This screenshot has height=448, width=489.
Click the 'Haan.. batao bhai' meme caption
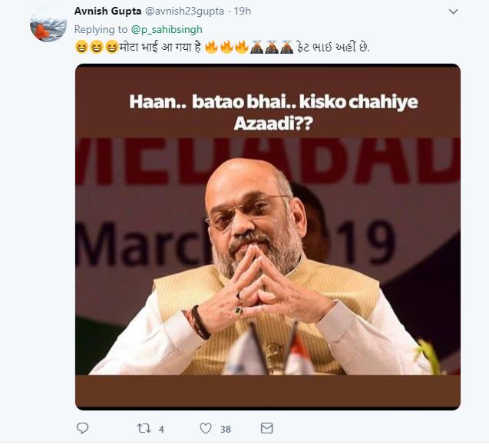click(267, 111)
